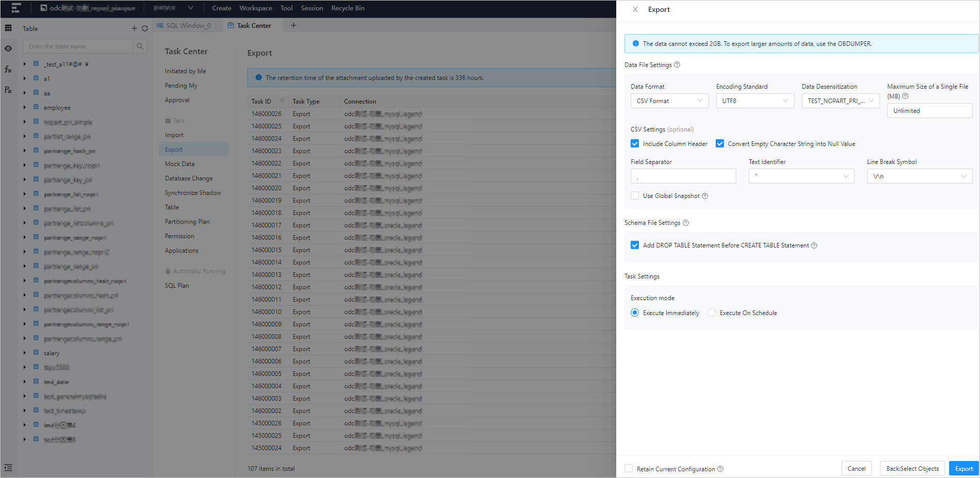Click the Maximum Size Unlimited input field
The image size is (980, 478).
930,111
